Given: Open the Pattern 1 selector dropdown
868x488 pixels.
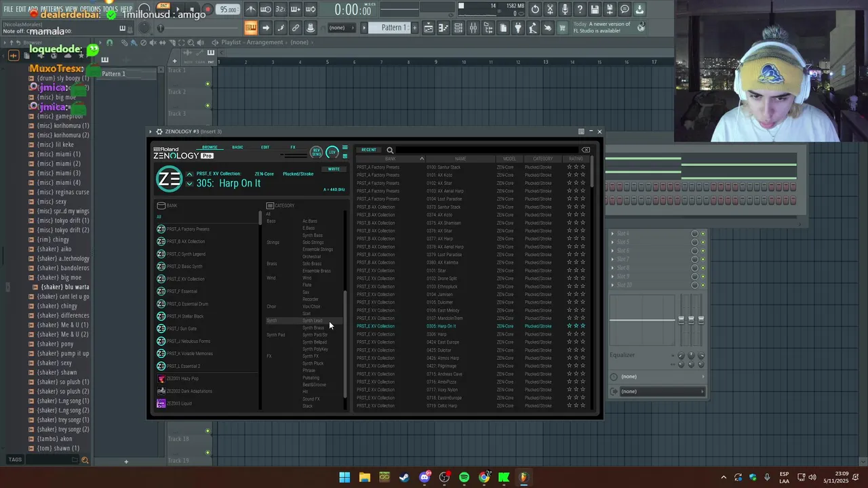Looking at the screenshot, I should pyautogui.click(x=394, y=28).
